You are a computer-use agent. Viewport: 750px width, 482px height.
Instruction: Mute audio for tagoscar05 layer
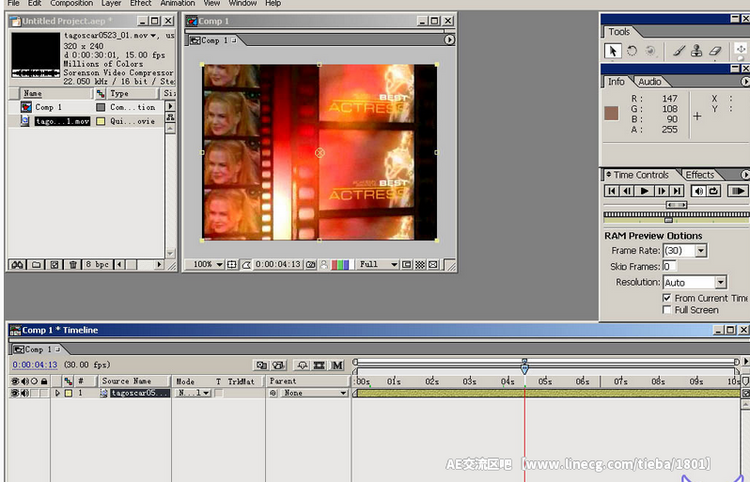pos(24,393)
